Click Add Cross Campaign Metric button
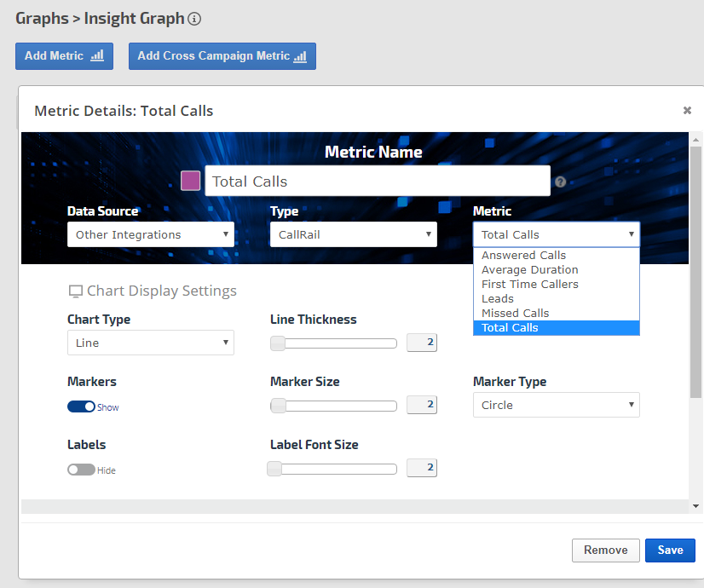Viewport: 704px width, 588px height. [x=222, y=56]
